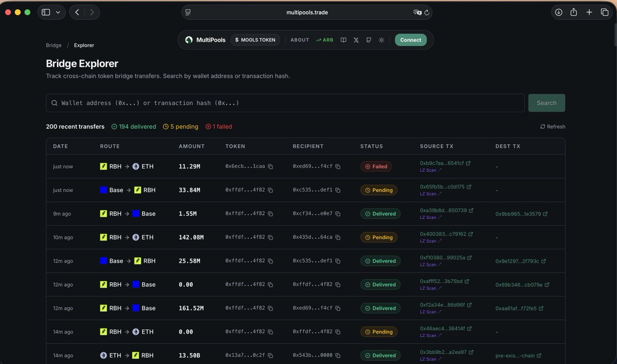Viewport: 617px width, 364px height.
Task: Open the ABOUT menu item
Action: point(300,40)
